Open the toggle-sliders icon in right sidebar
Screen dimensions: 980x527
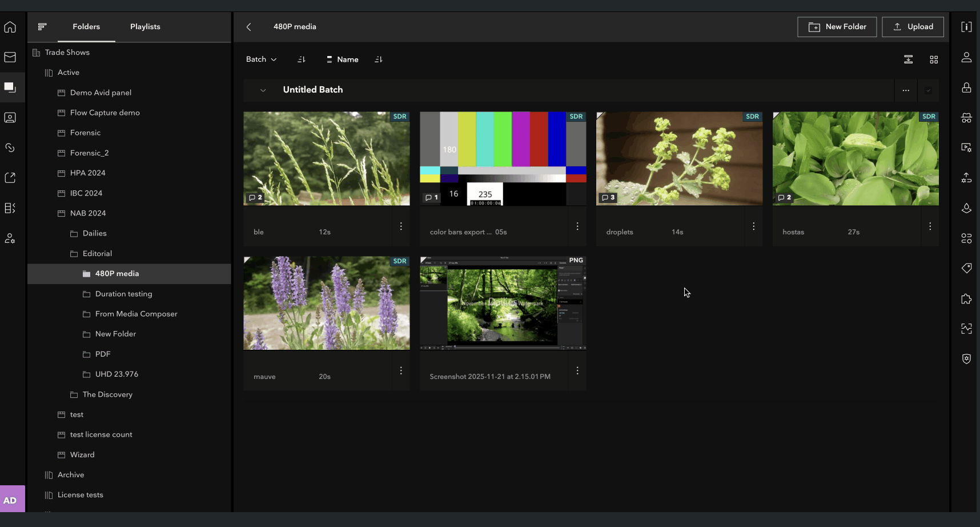click(966, 238)
